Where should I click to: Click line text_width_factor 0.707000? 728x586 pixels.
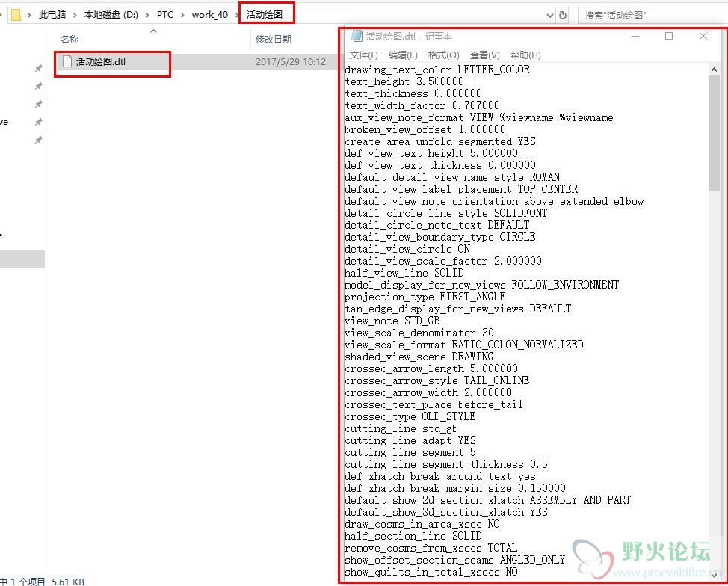click(x=422, y=105)
